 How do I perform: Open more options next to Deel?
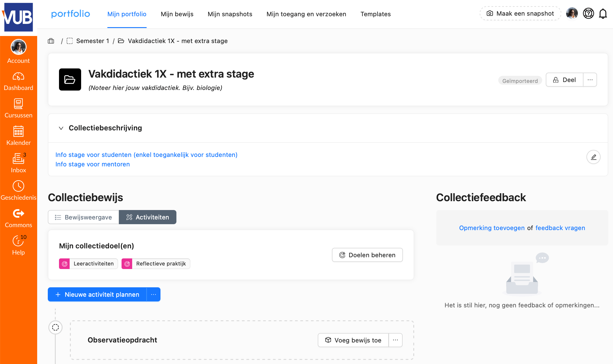[590, 80]
